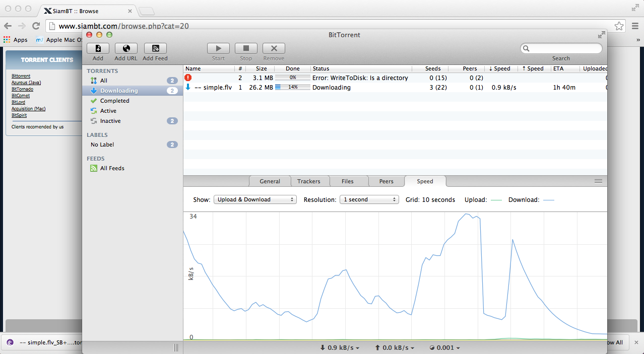644x354 pixels.
Task: Select the simple.flv torrent row name
Action: tap(213, 88)
